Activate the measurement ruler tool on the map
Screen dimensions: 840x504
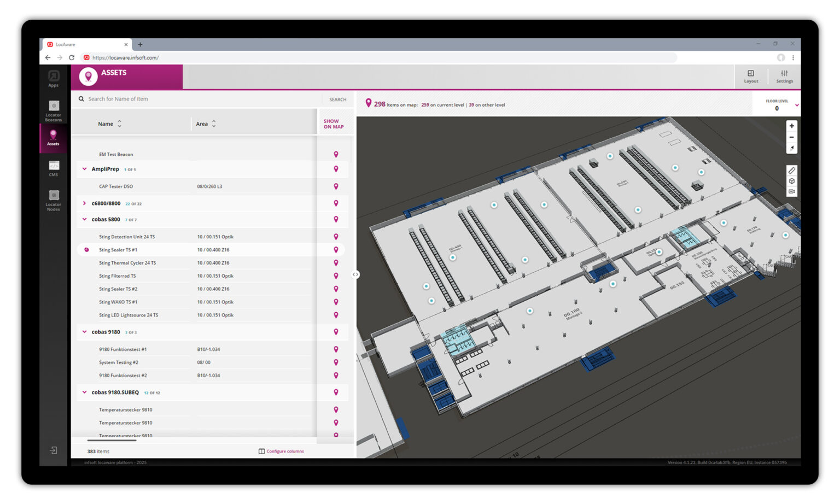click(792, 170)
